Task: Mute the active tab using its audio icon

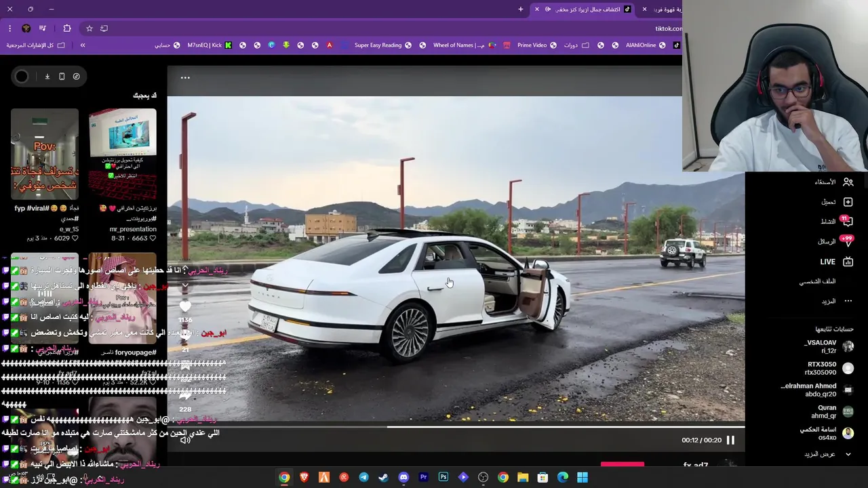Action: point(548,9)
